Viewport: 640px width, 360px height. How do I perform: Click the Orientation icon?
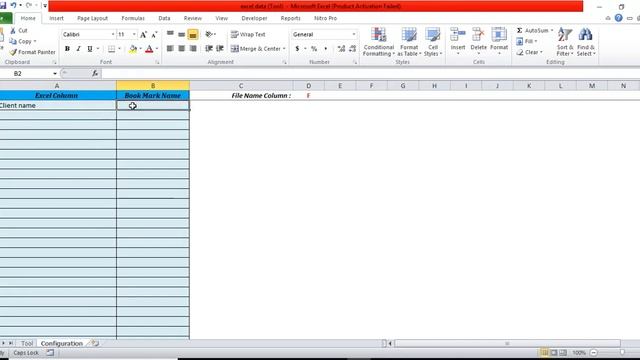[x=209, y=34]
